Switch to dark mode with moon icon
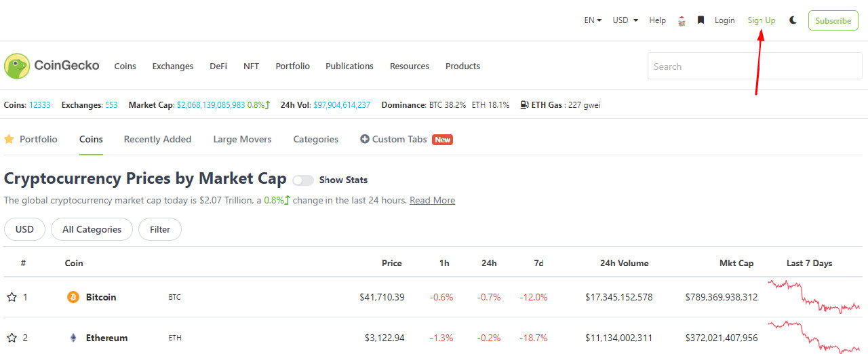Image resolution: width=868 pixels, height=354 pixels. click(793, 20)
